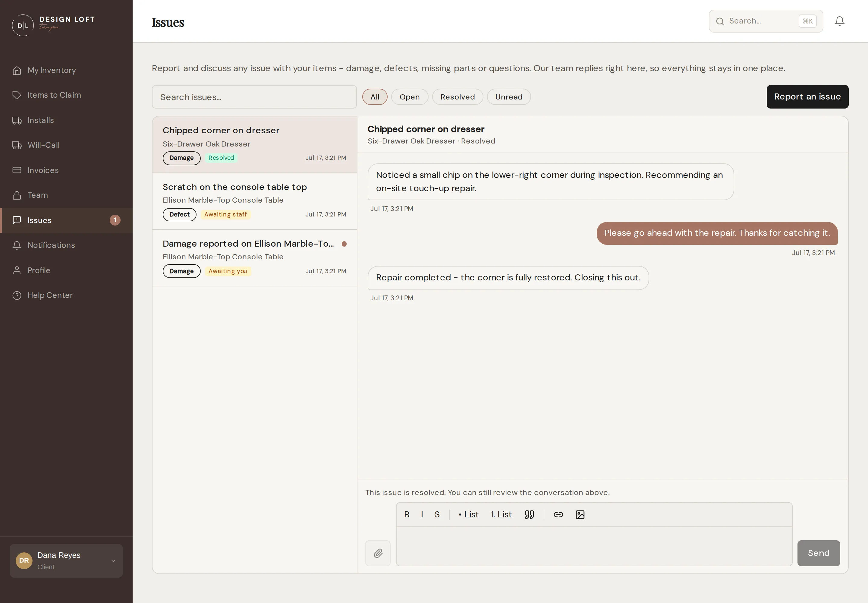868x603 pixels.
Task: Insert an image using the editor toolbar
Action: click(x=580, y=515)
